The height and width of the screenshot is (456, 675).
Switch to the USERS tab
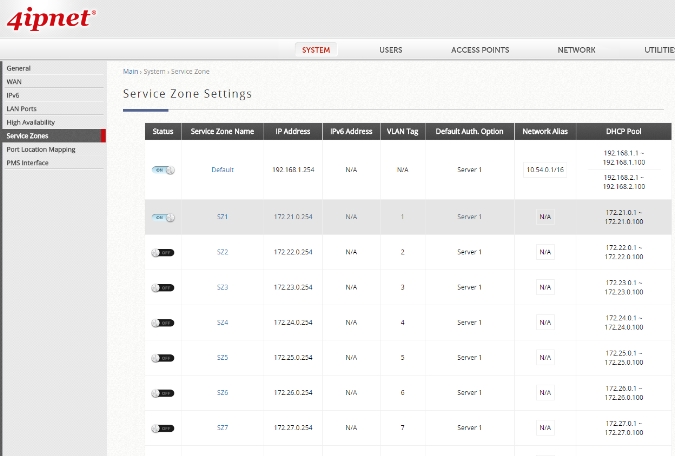(391, 50)
